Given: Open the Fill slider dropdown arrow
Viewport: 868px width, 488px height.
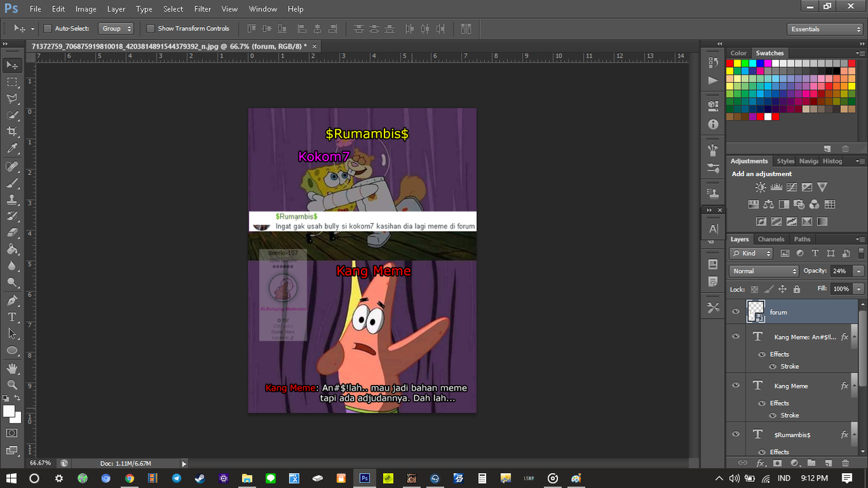Looking at the screenshot, I should coord(859,289).
